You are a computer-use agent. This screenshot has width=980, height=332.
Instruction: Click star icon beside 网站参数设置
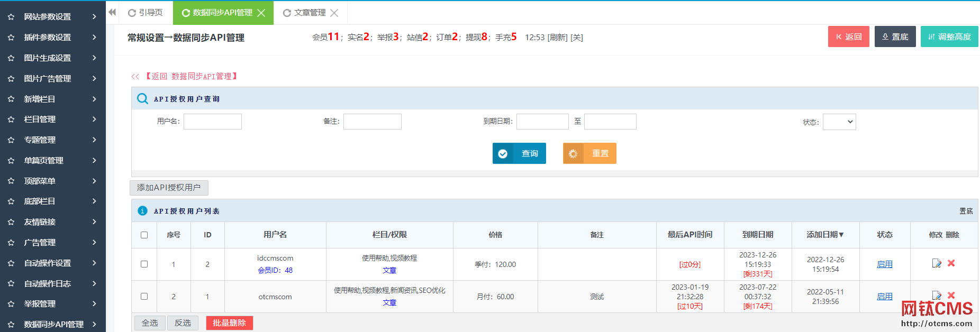[x=11, y=17]
